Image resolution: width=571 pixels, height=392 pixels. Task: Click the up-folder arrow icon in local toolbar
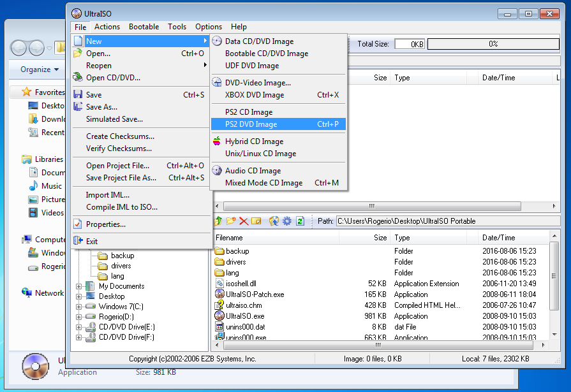pos(218,221)
